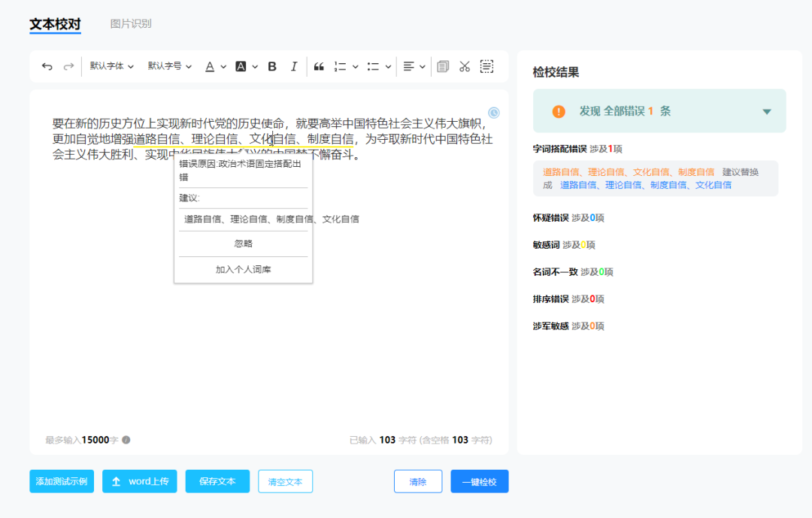Toggle italic formatting on
This screenshot has width=812, height=518.
click(294, 66)
